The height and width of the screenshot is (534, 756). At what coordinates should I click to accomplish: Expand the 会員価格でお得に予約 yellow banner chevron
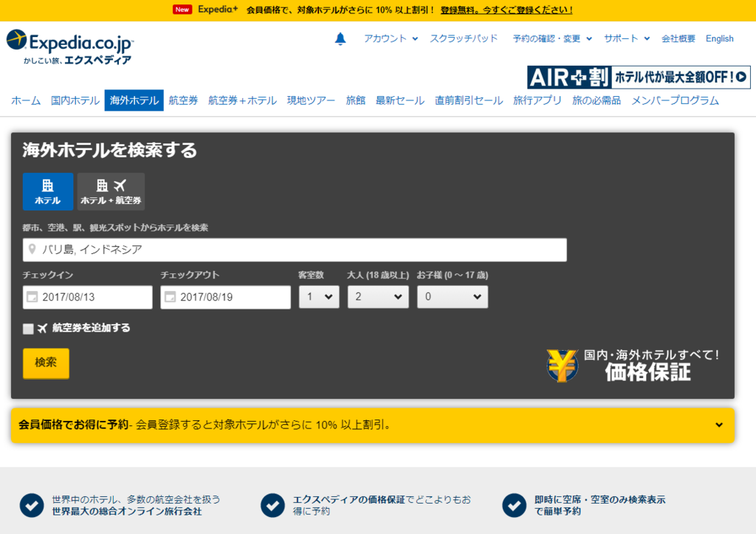tap(719, 425)
